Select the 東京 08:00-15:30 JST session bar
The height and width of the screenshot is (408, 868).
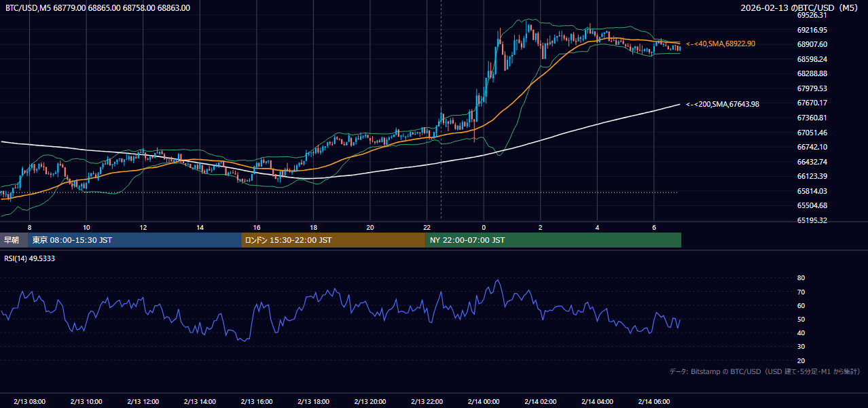(x=135, y=240)
